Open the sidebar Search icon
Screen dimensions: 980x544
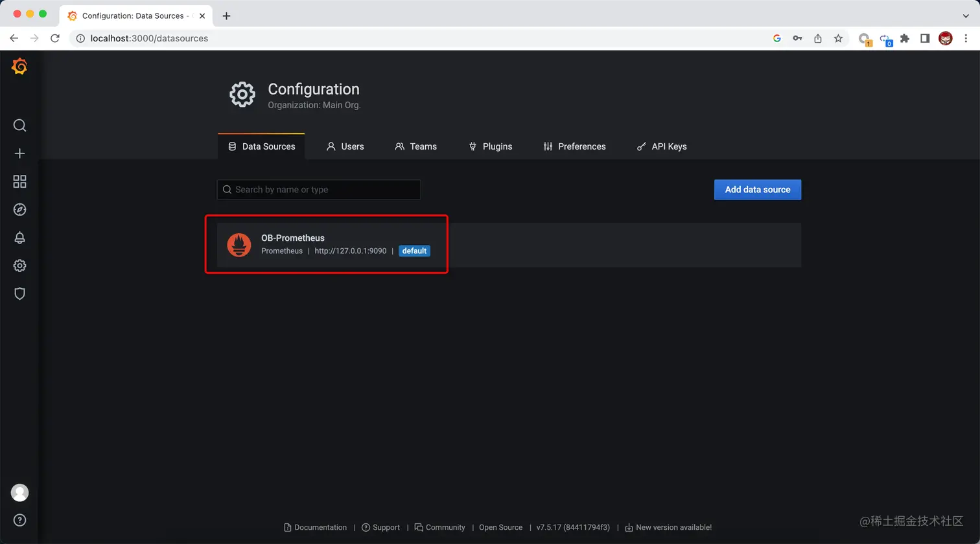tap(19, 125)
